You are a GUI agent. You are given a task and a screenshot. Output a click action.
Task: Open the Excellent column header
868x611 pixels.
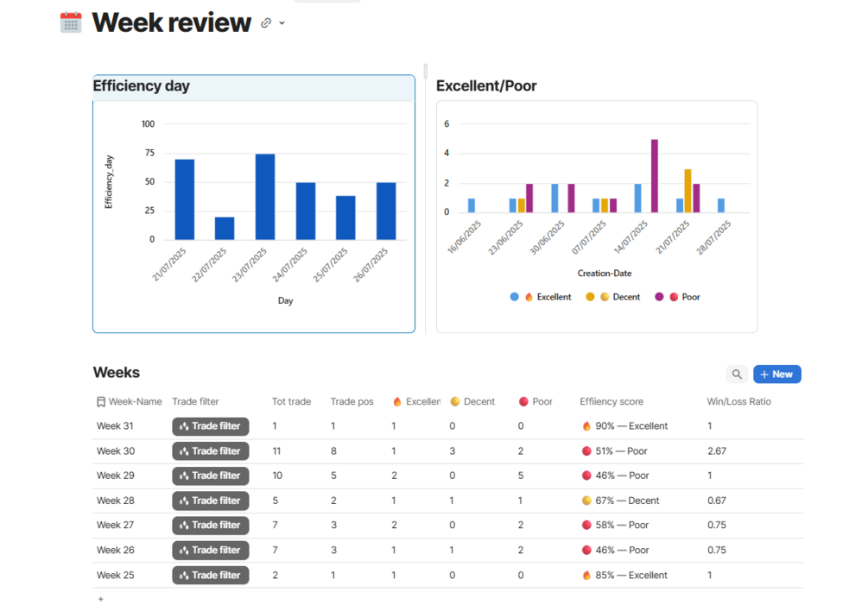416,401
